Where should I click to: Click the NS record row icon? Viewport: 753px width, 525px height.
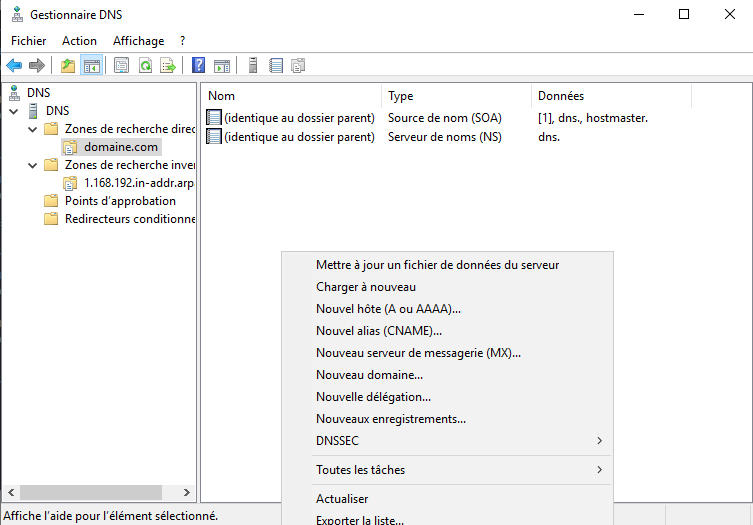(x=214, y=137)
